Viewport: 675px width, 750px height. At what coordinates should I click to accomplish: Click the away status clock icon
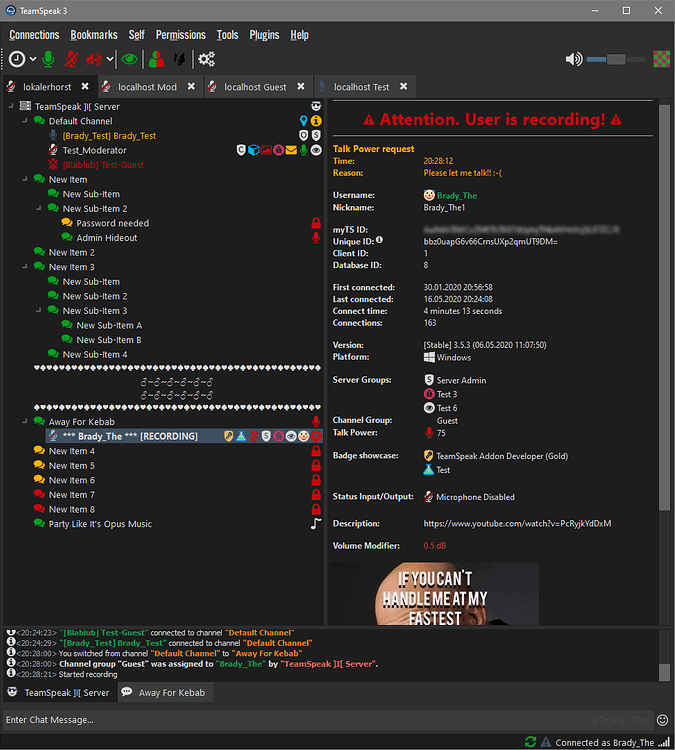coord(17,59)
